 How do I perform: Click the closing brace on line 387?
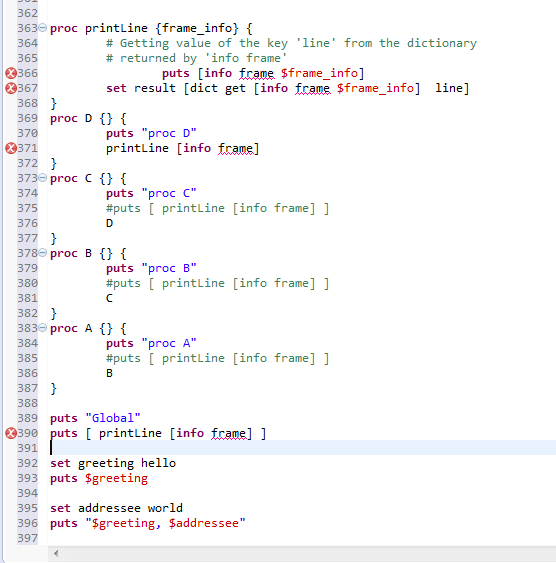coord(53,388)
